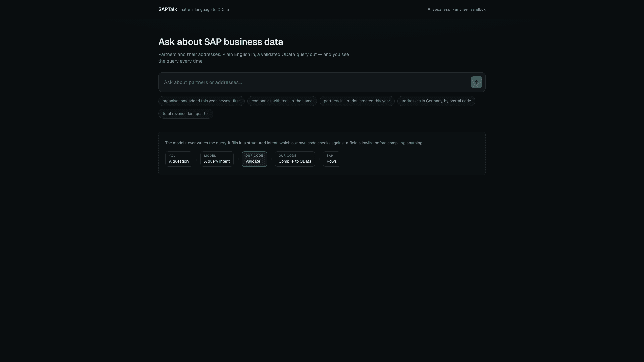
Task: Try the 'total revenue last quarter' suggestion
Action: [186, 114]
